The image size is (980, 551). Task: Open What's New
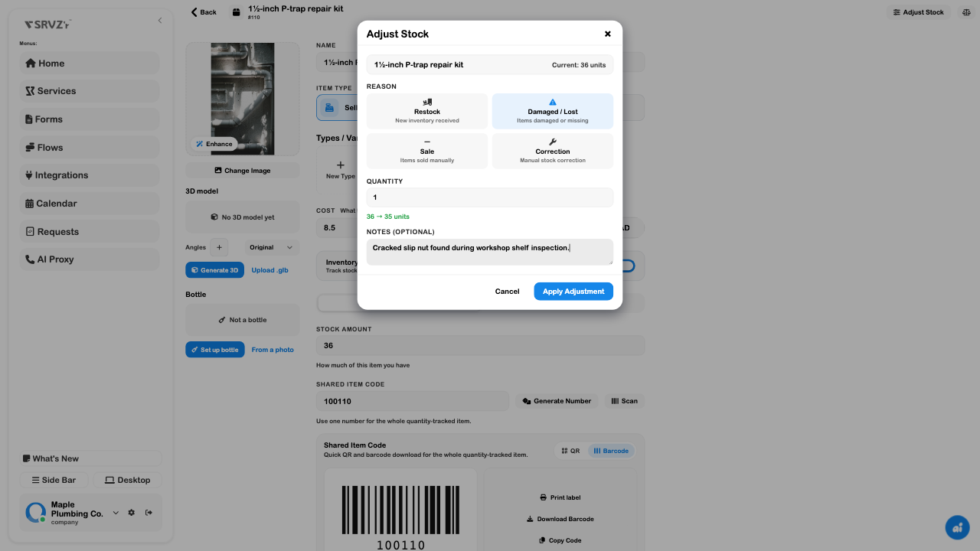click(x=91, y=458)
